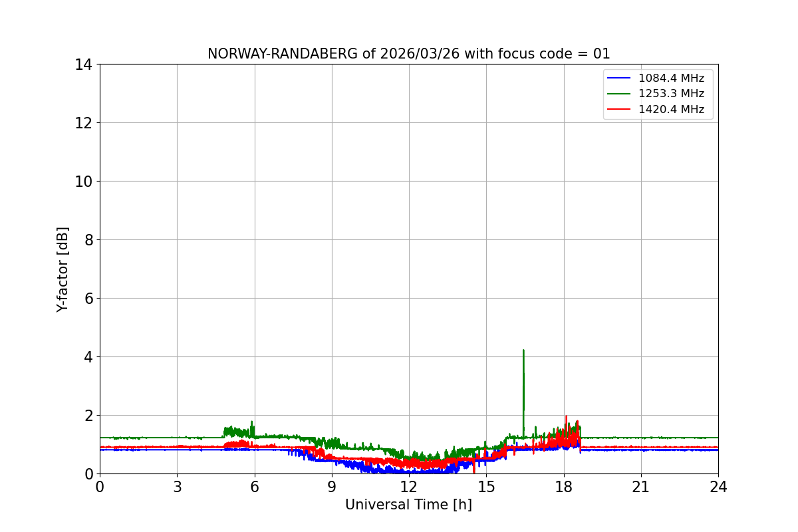Click x-axis tick label 6
The width and height of the screenshot is (798, 532).
(255, 487)
